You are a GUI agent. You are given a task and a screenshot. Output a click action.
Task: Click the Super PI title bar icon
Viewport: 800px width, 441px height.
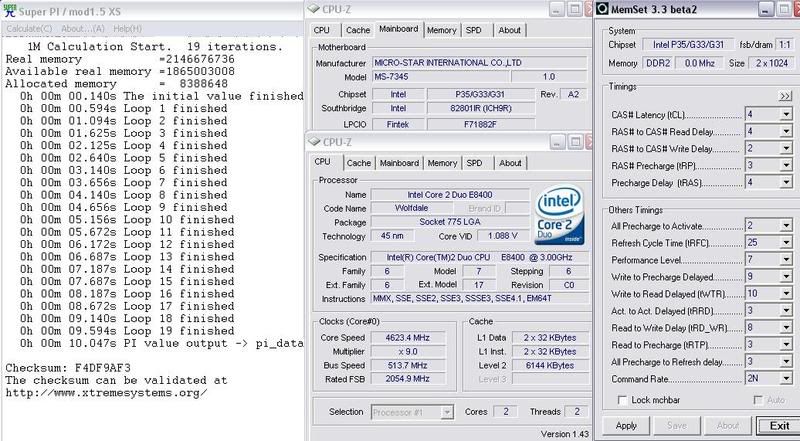[x=8, y=8]
